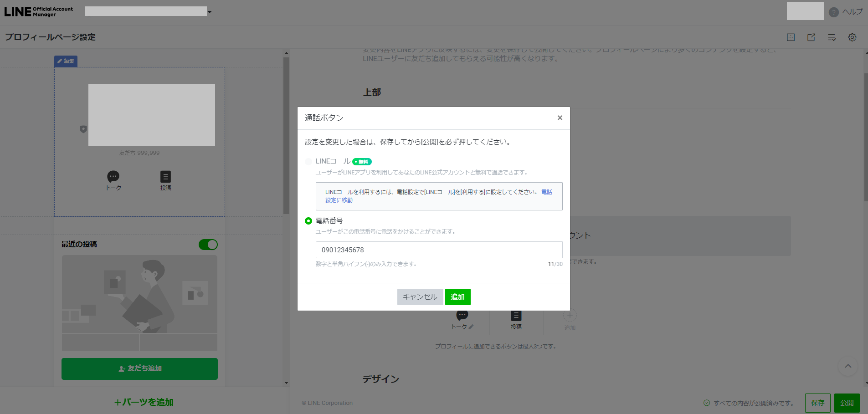This screenshot has width=868, height=414.
Task: Click the green 追加 button
Action: point(457,297)
